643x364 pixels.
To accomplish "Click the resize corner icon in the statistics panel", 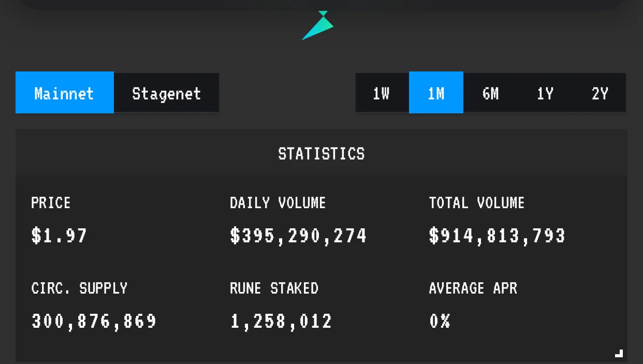I will (x=619, y=353).
